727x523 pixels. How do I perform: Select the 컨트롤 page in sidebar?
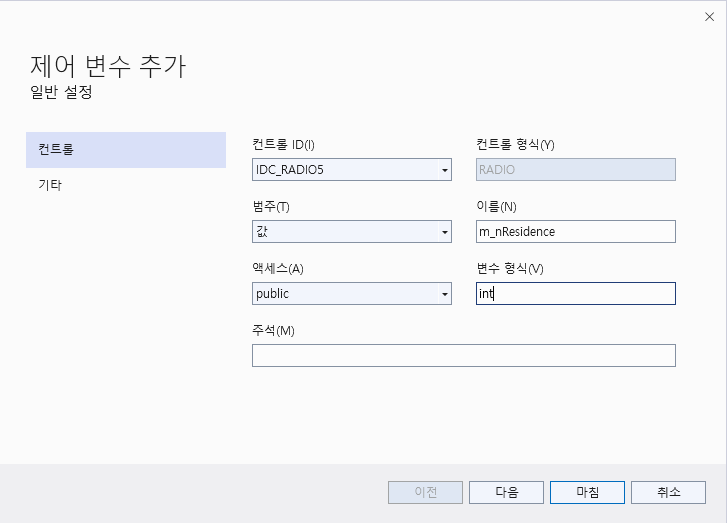(126, 150)
